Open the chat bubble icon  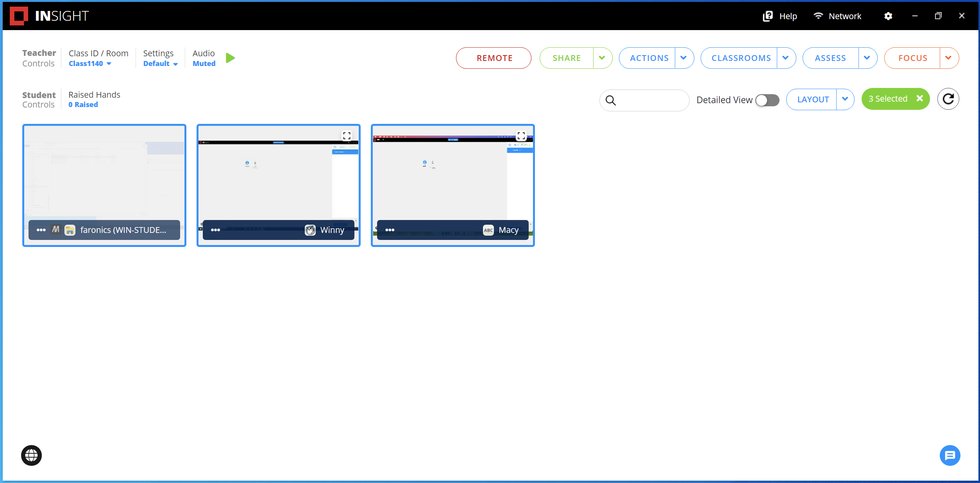pos(950,455)
